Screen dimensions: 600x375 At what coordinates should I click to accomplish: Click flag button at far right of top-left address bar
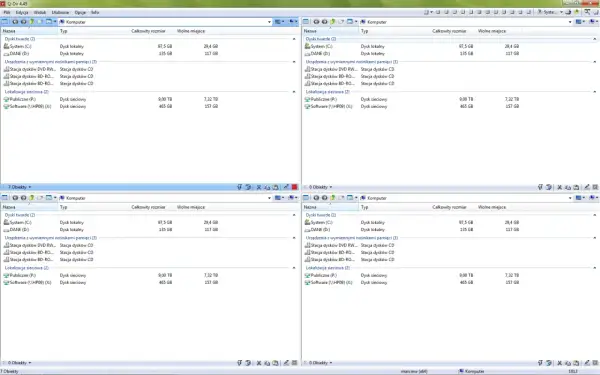coord(293,22)
